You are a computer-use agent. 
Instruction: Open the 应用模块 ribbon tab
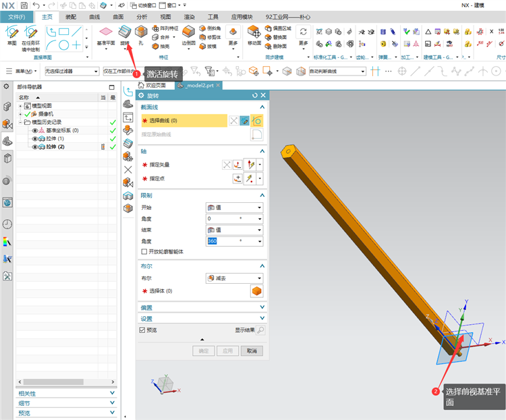242,17
